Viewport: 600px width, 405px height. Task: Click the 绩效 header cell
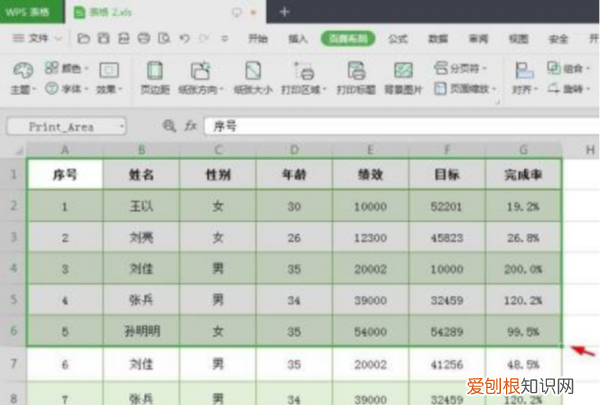(370, 175)
